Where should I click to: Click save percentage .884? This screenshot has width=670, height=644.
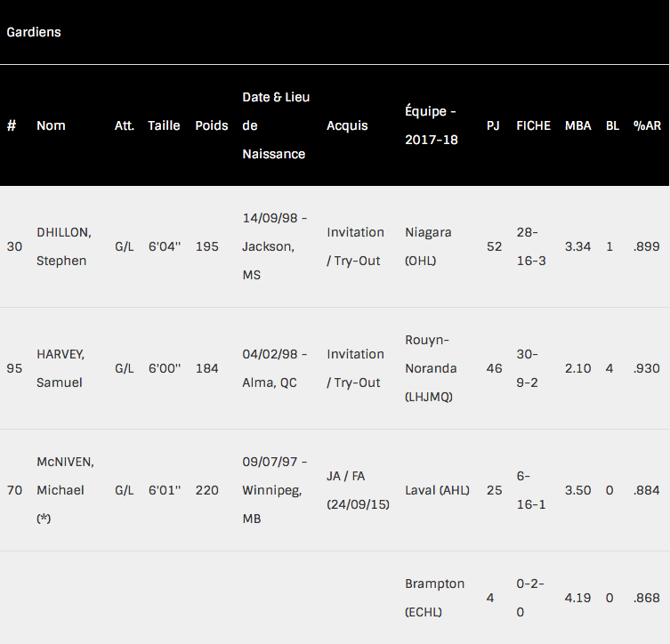point(647,490)
